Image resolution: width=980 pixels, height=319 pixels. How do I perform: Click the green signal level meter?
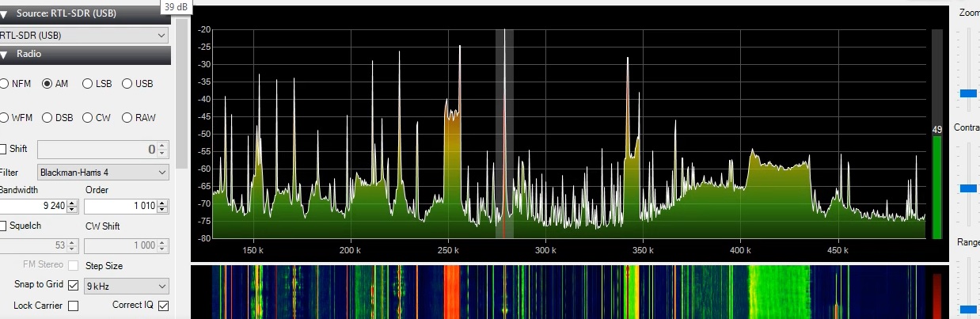pyautogui.click(x=937, y=187)
